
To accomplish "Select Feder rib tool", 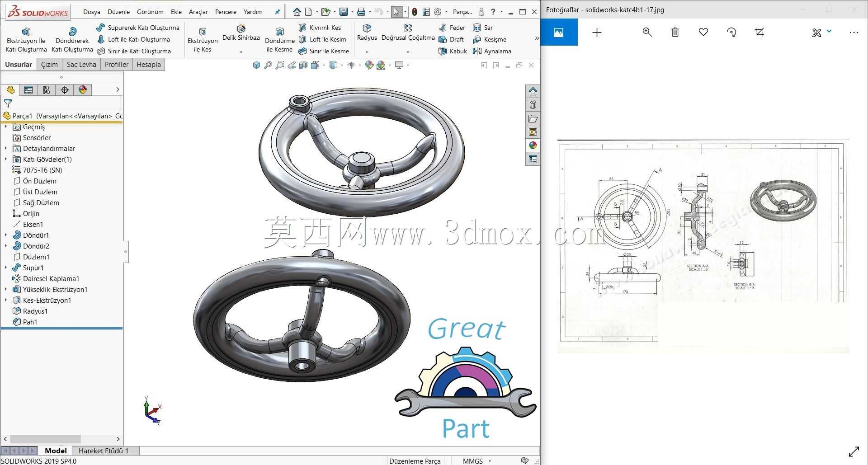I will click(x=452, y=28).
